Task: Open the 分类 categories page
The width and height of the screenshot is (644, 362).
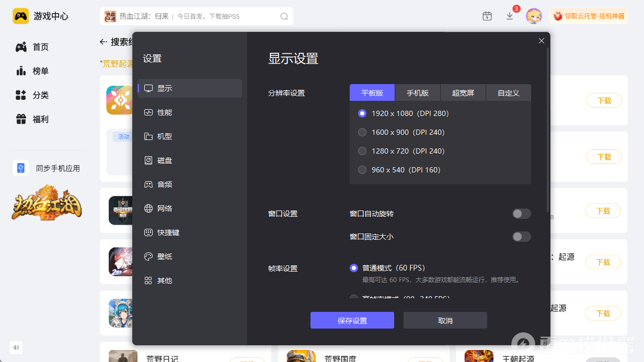Action: point(32,95)
